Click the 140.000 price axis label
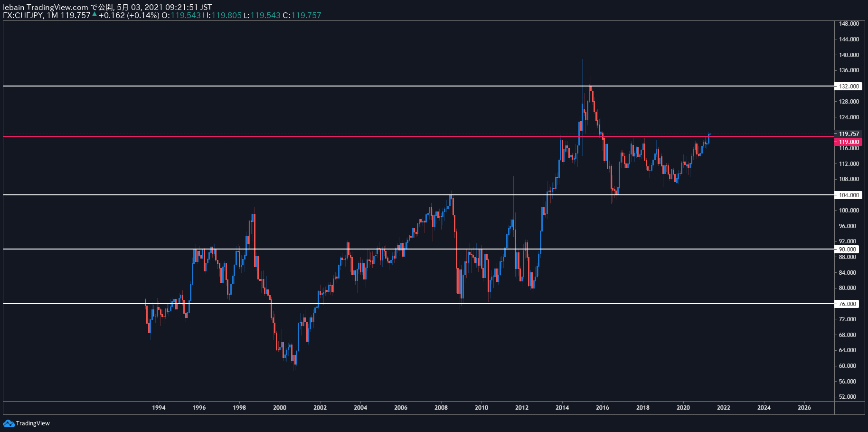This screenshot has height=432, width=868. click(849, 55)
